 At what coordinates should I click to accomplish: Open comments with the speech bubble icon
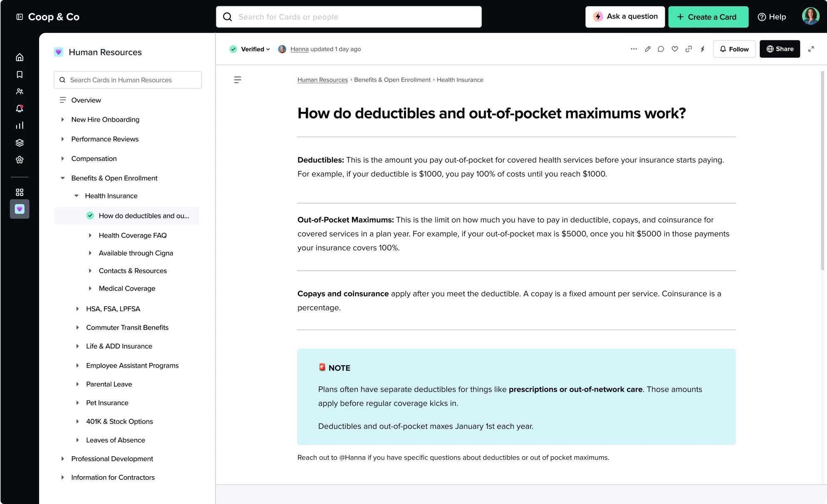(661, 49)
